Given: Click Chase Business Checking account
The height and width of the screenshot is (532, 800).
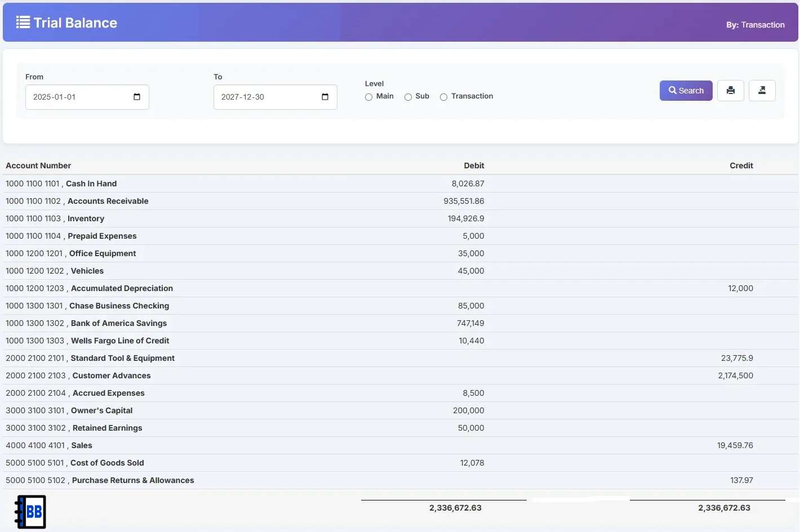Looking at the screenshot, I should [x=119, y=306].
